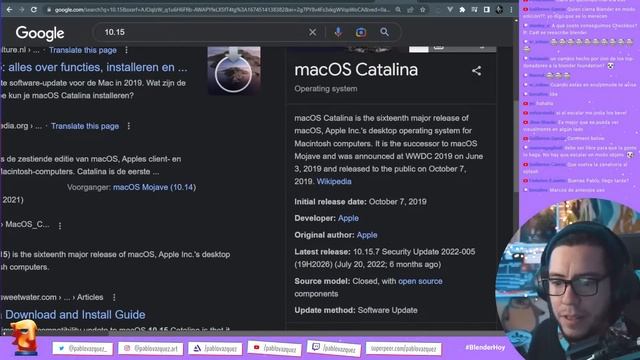Image resolution: width=640 pixels, height=360 pixels.
Task: Open the three-dot options next to MacOS_C...
Action: 60,225
